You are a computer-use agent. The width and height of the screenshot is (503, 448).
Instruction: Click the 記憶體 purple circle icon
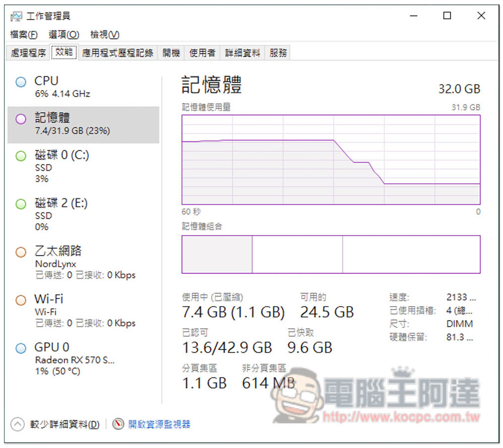pos(21,119)
